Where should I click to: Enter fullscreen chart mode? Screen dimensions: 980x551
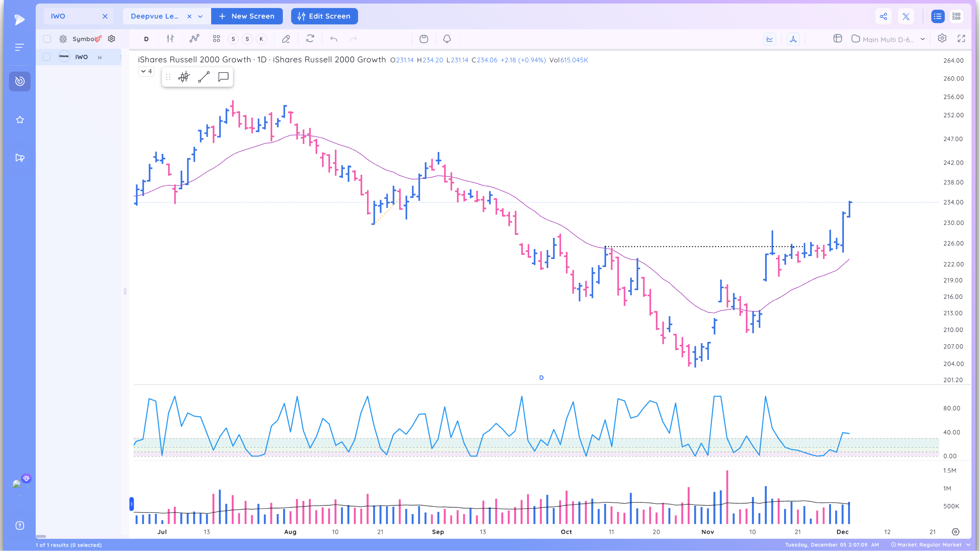[x=961, y=38]
